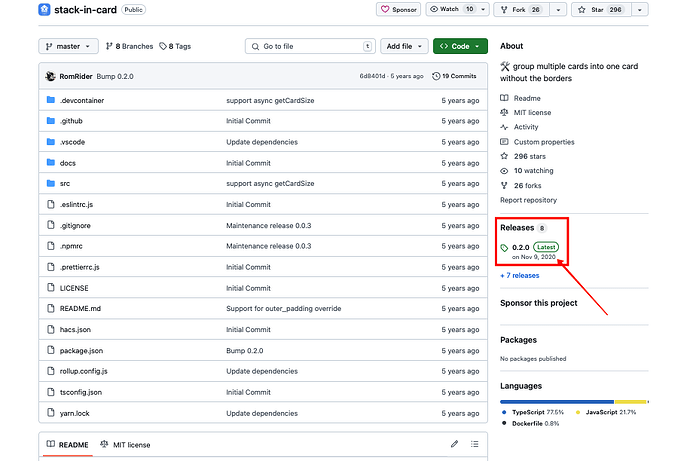Open the green Code dropdown

click(x=461, y=46)
